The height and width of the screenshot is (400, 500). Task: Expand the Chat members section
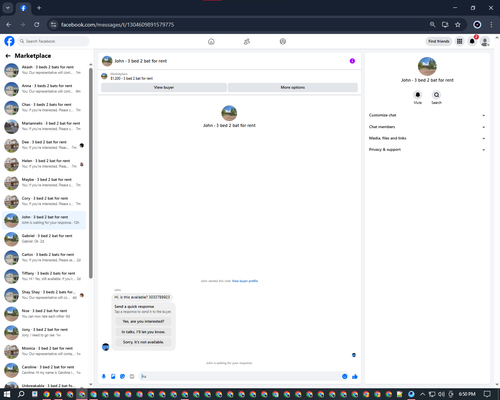(x=427, y=127)
